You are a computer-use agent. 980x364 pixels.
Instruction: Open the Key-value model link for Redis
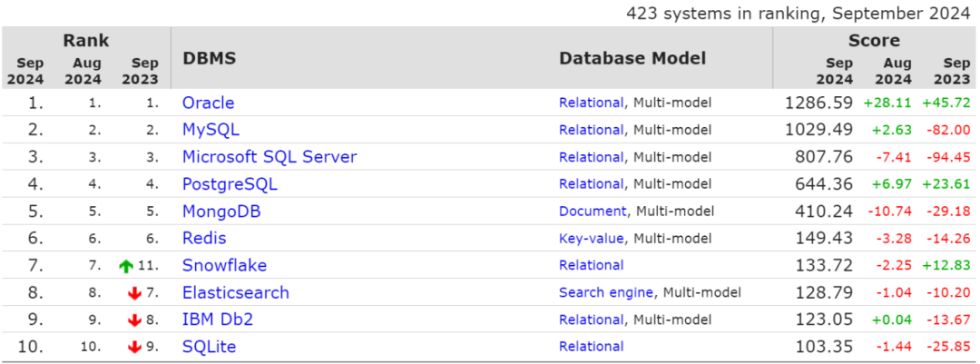tap(591, 239)
